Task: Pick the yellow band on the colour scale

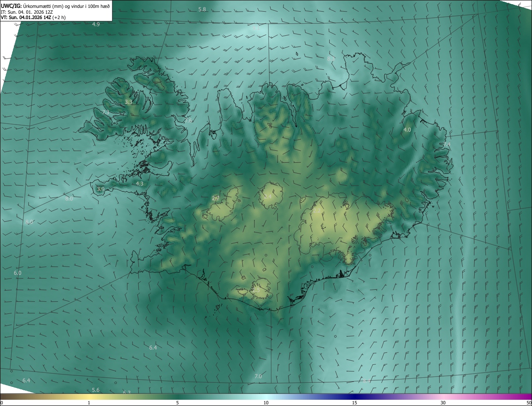Action: coord(89,397)
